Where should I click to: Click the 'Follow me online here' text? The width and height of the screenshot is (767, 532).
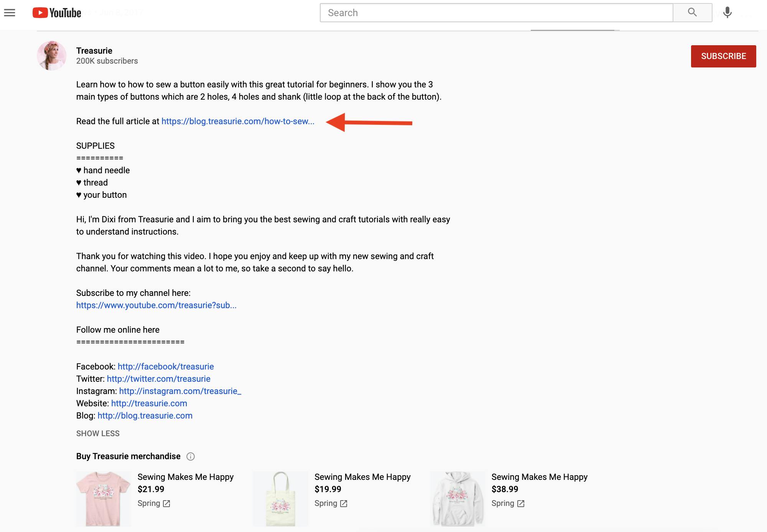click(118, 330)
